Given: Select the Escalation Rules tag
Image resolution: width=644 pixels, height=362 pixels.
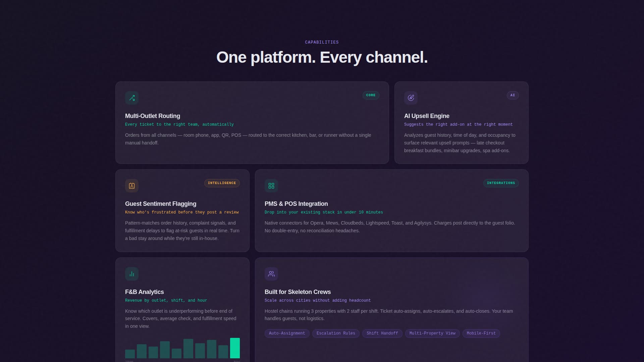Looking at the screenshot, I should [336, 334].
